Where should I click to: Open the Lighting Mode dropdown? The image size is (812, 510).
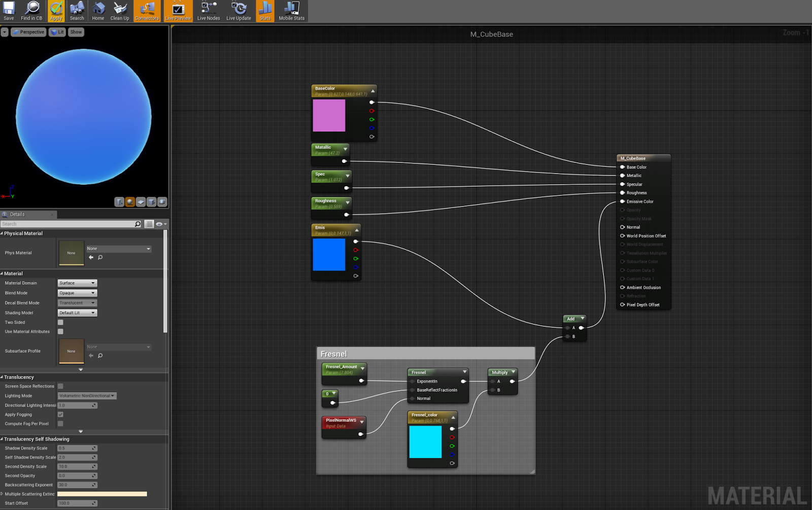click(86, 395)
